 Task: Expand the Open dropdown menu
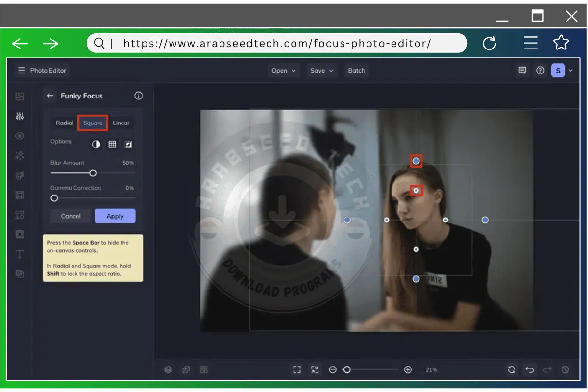[x=284, y=71]
